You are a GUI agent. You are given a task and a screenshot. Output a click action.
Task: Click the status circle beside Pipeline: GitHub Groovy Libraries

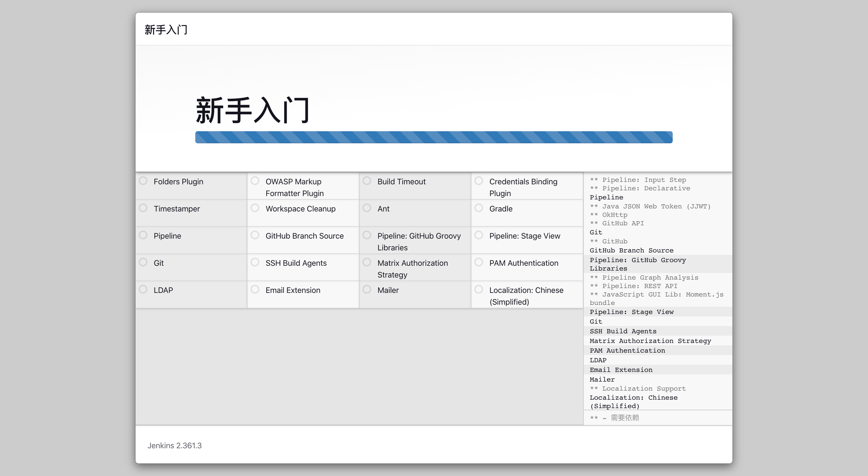(x=367, y=235)
